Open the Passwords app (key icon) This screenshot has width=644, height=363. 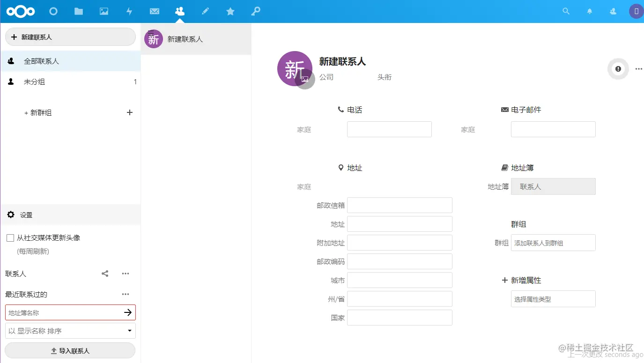pos(256,11)
